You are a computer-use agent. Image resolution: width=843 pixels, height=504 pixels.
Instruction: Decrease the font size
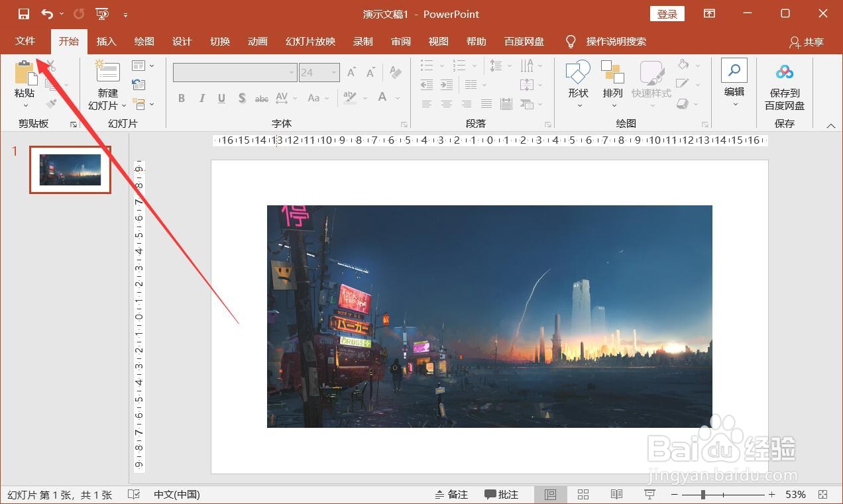click(371, 72)
